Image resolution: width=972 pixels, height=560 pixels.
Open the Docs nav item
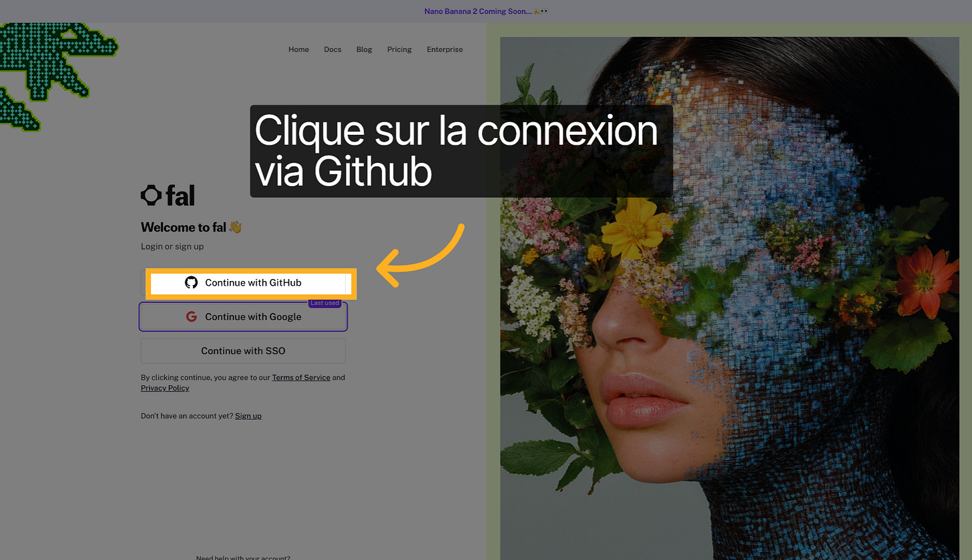pyautogui.click(x=332, y=49)
